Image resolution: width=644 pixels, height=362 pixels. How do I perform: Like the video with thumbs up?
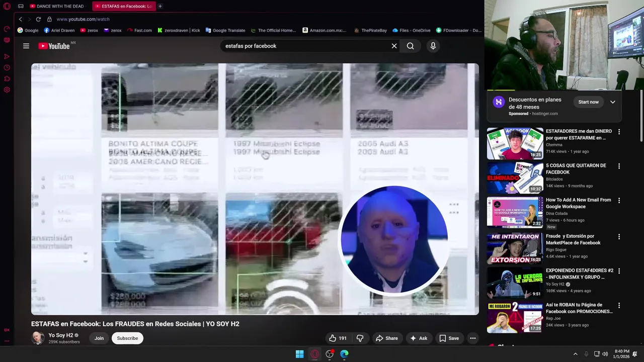pos(338,338)
